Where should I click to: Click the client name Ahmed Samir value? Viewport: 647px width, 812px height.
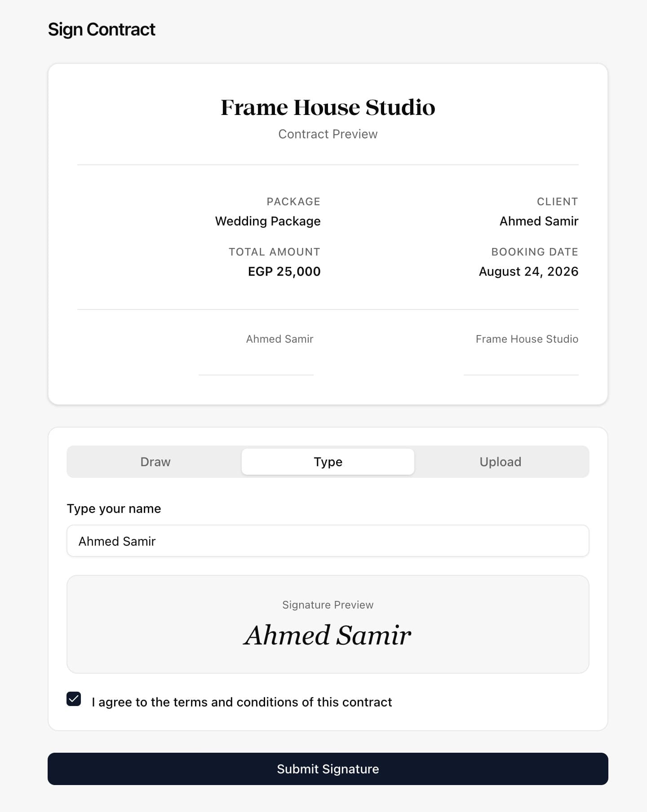click(539, 221)
